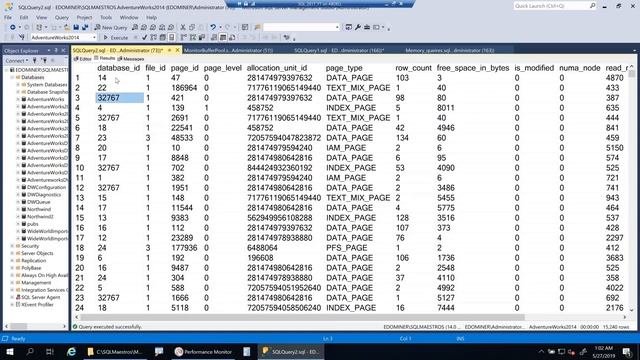The image size is (640, 360).
Task: Toggle Include Live Query Statistics icon
Action: [x=193, y=38]
